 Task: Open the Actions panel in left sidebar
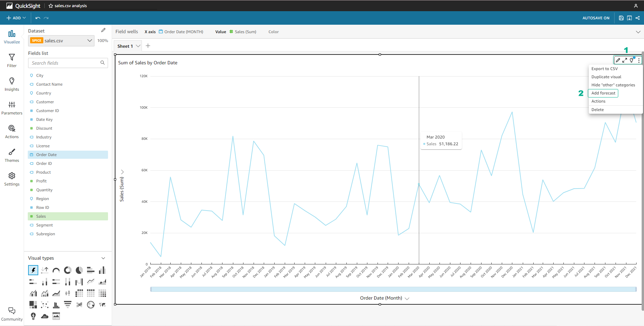coord(12,132)
